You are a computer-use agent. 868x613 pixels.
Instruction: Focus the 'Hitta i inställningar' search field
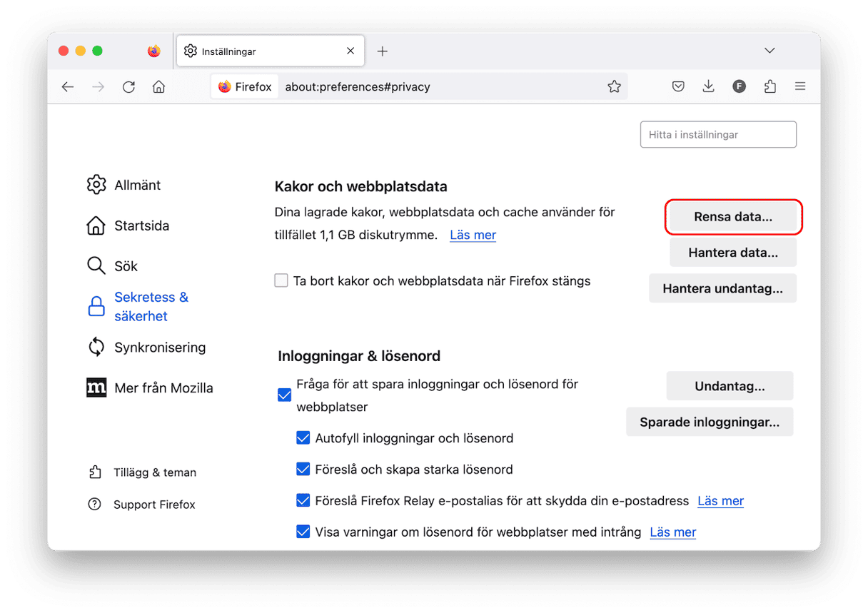tap(718, 135)
